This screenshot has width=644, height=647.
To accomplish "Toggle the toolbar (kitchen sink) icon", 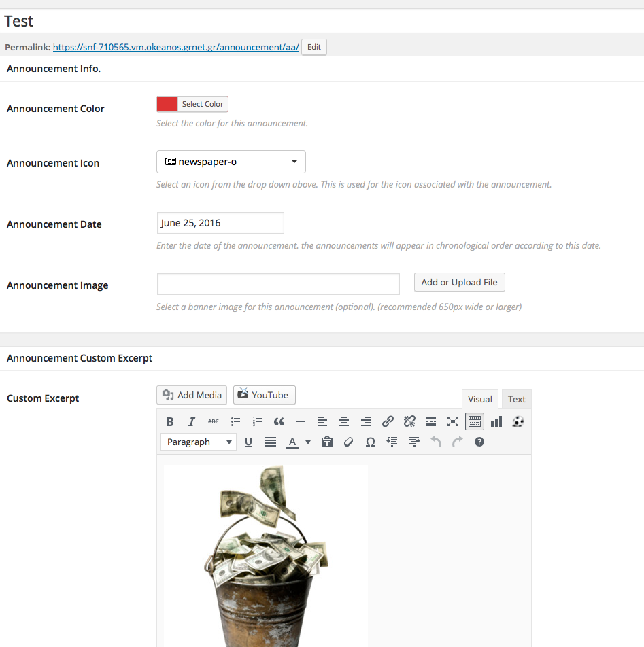I will point(475,421).
